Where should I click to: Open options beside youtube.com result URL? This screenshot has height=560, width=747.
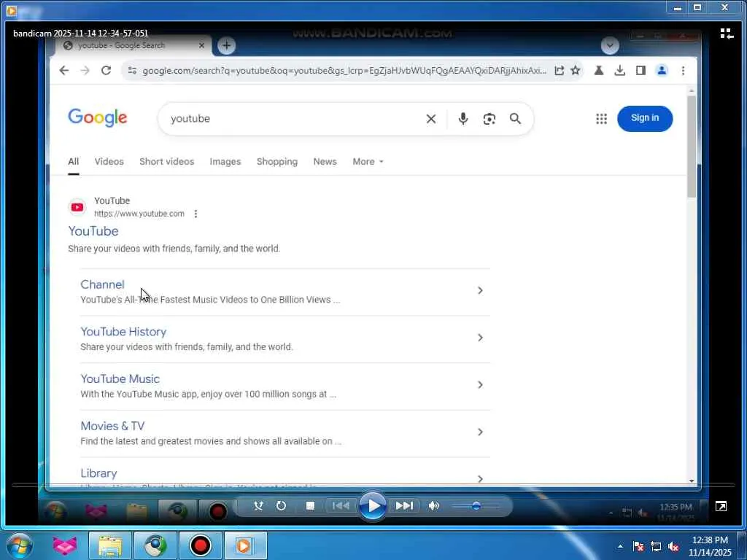coord(196,214)
